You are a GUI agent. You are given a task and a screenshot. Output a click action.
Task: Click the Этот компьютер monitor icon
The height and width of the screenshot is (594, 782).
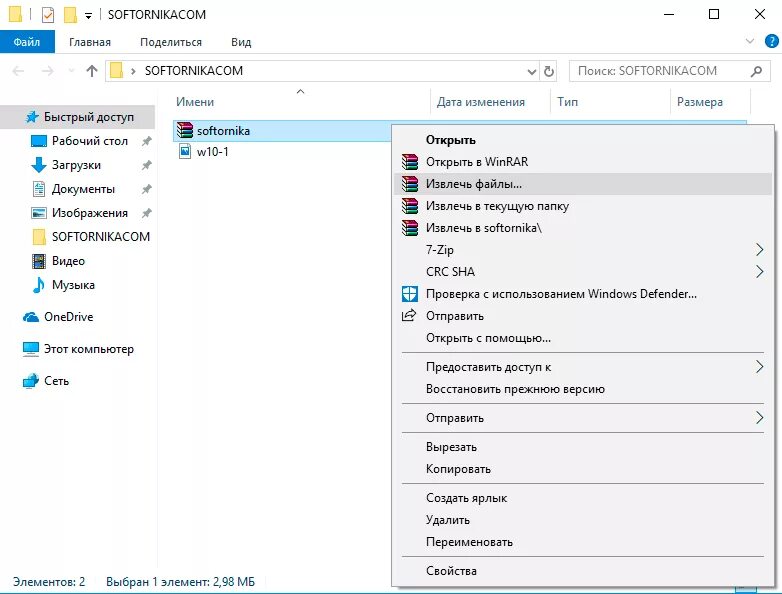[x=31, y=349]
